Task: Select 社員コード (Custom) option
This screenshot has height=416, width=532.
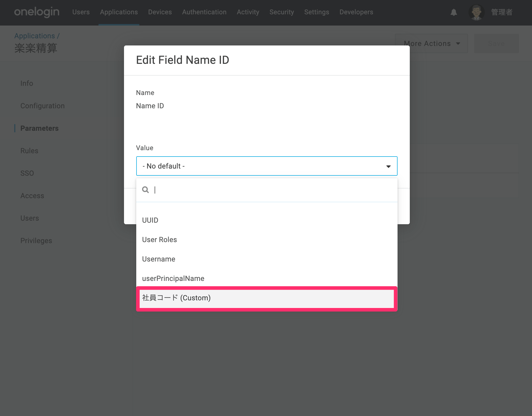Action: (267, 298)
